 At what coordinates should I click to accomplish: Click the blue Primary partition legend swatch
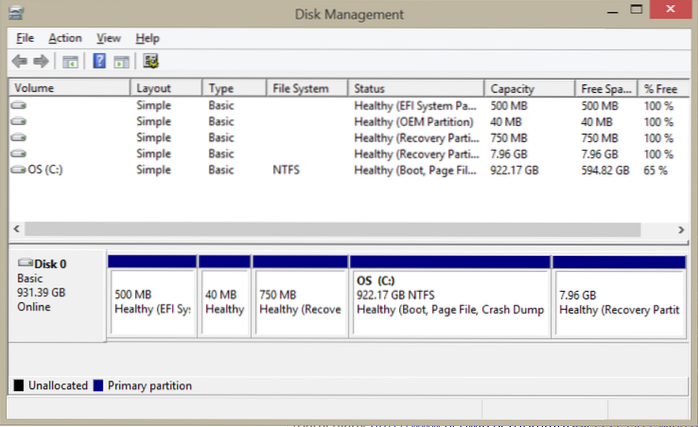point(99,385)
